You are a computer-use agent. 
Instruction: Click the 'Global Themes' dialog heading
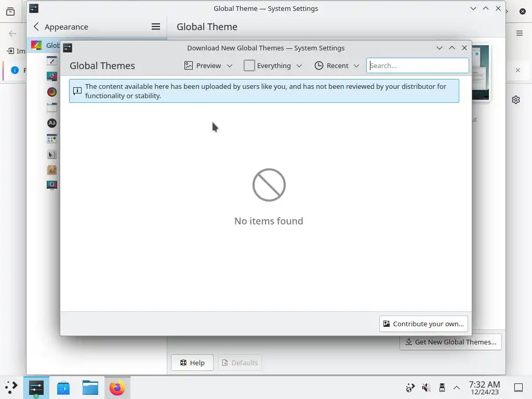[102, 65]
